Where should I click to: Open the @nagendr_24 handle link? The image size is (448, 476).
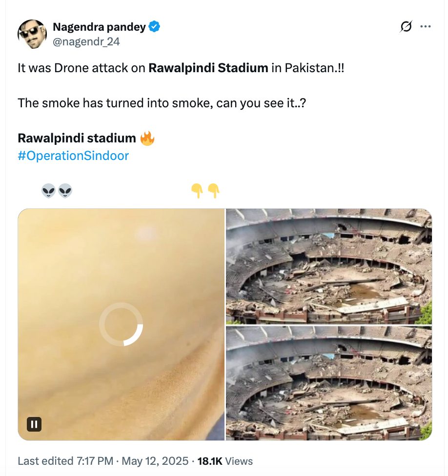[86, 41]
